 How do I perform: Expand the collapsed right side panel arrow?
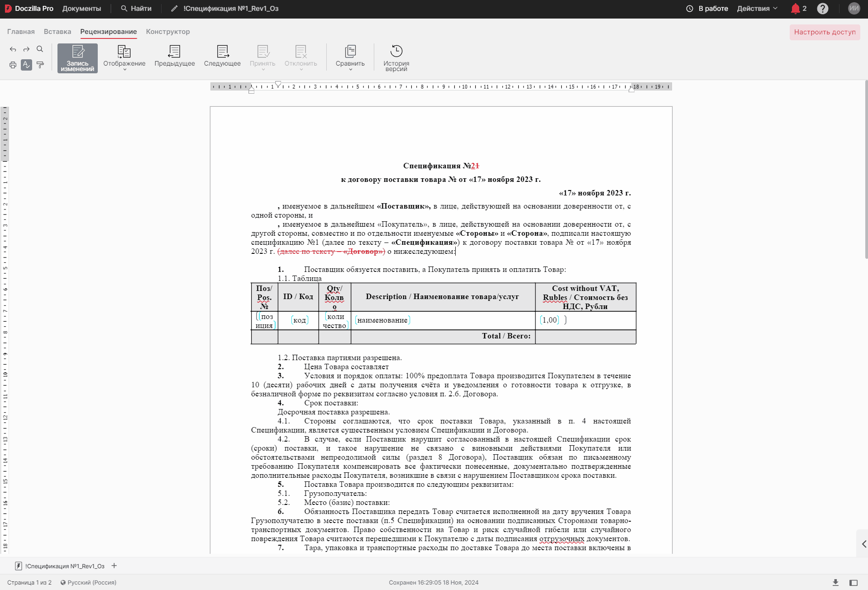[x=863, y=544]
